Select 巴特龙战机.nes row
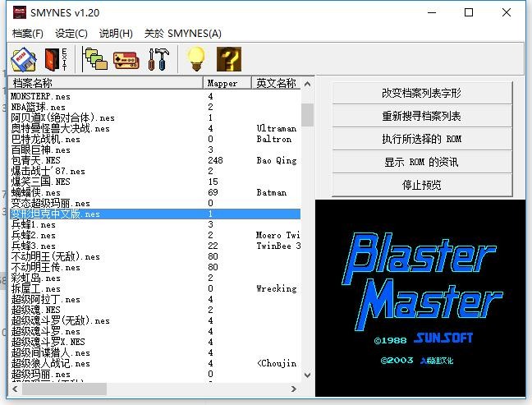The width and height of the screenshot is (532, 405). click(x=154, y=139)
